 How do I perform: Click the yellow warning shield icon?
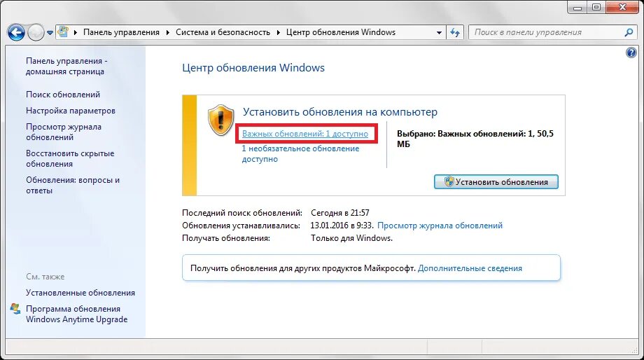click(x=221, y=120)
